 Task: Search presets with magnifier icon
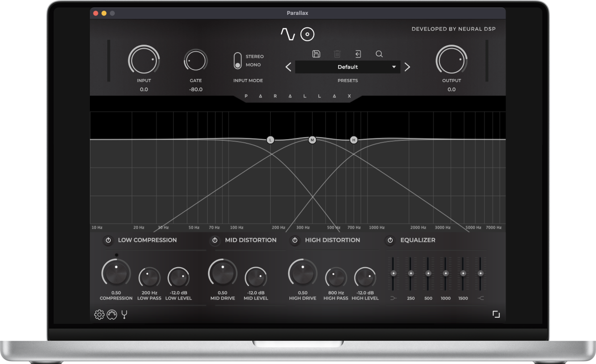coord(379,54)
